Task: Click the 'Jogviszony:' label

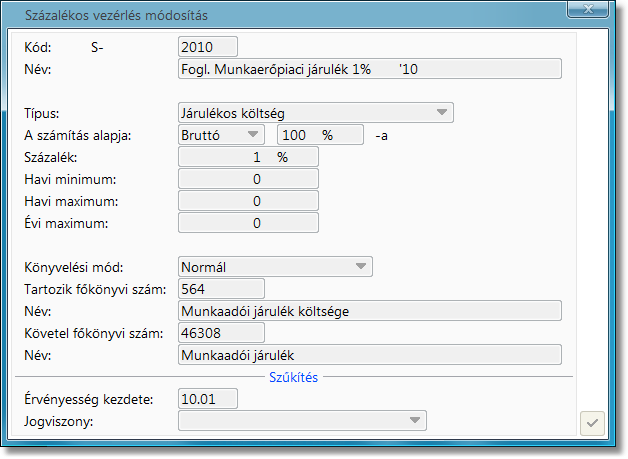Action: [x=58, y=421]
